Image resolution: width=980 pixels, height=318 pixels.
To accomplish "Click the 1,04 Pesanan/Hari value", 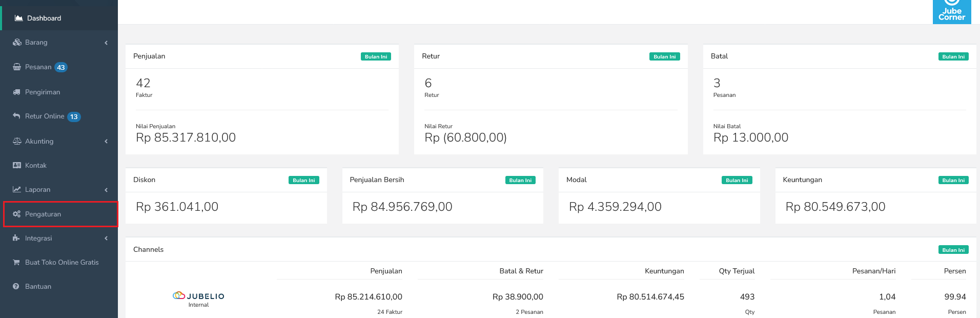I will pyautogui.click(x=887, y=296).
